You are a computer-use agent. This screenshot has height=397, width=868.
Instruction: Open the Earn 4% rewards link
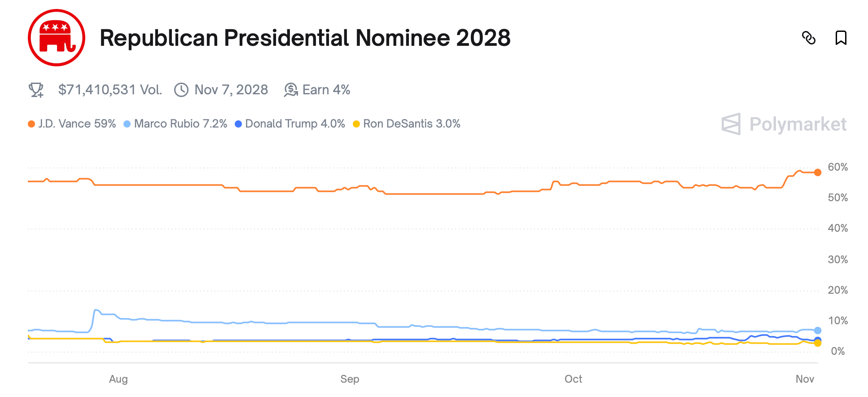pyautogui.click(x=326, y=90)
